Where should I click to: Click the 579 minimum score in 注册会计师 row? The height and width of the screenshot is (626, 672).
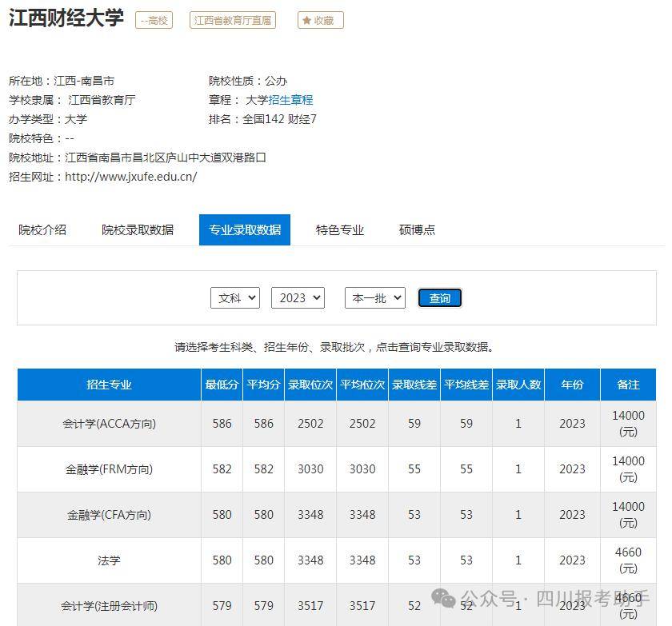click(x=222, y=605)
